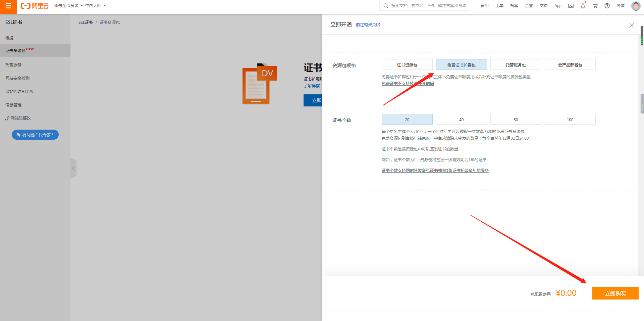Expand the 中国大陆 region dropdown
Image resolution: width=644 pixels, height=321 pixels.
pos(95,6)
